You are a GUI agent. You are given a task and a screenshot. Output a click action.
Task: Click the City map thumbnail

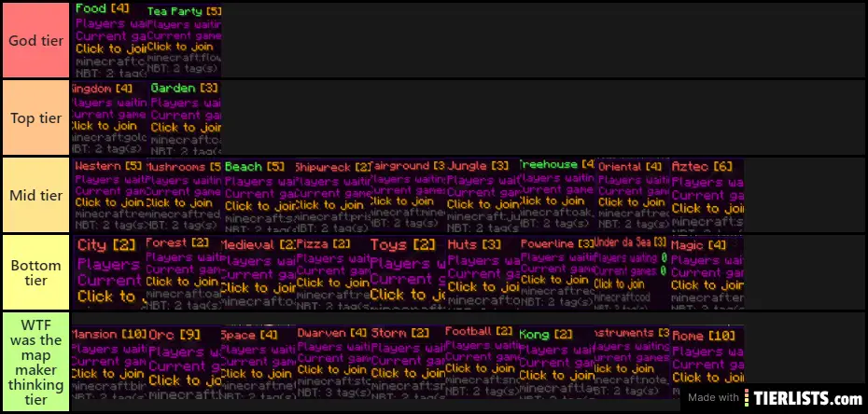pos(107,271)
